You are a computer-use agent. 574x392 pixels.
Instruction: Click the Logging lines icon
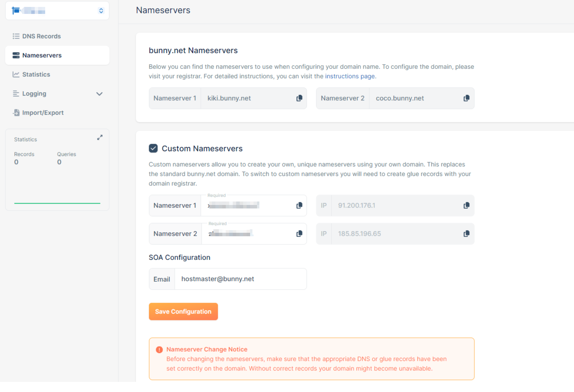click(x=16, y=94)
